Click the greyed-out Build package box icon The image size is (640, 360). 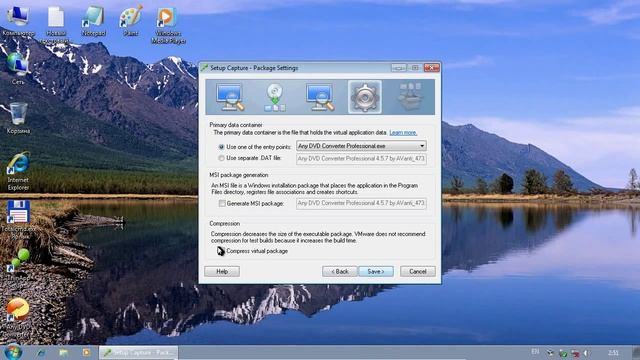(x=410, y=97)
